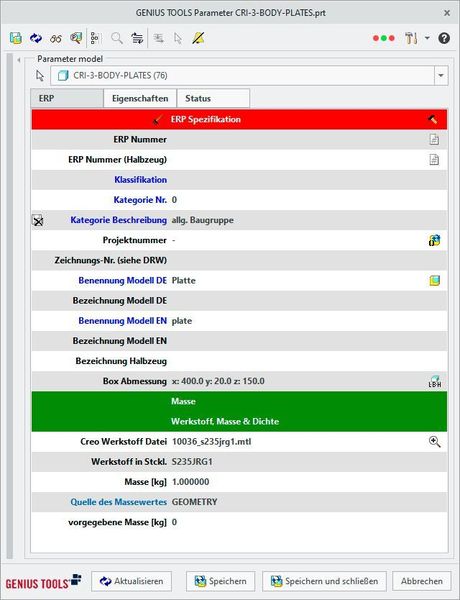Image resolution: width=460 pixels, height=600 pixels.
Task: Click the greyed indent list toolbar icon
Action: coord(158,38)
